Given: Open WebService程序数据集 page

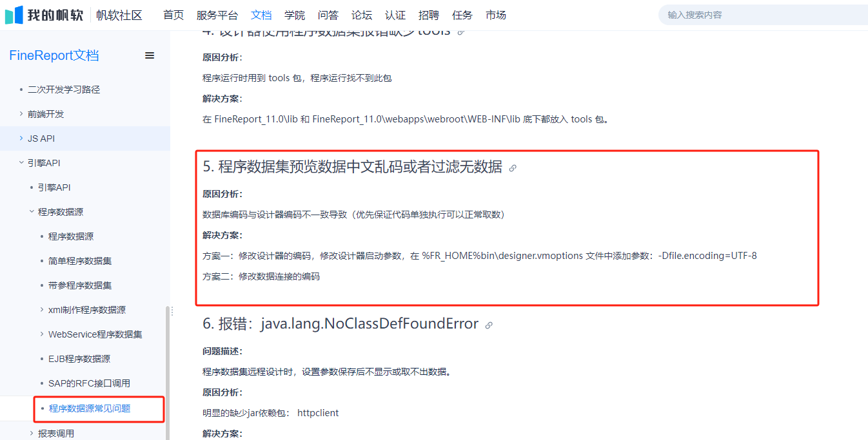Looking at the screenshot, I should (95, 334).
